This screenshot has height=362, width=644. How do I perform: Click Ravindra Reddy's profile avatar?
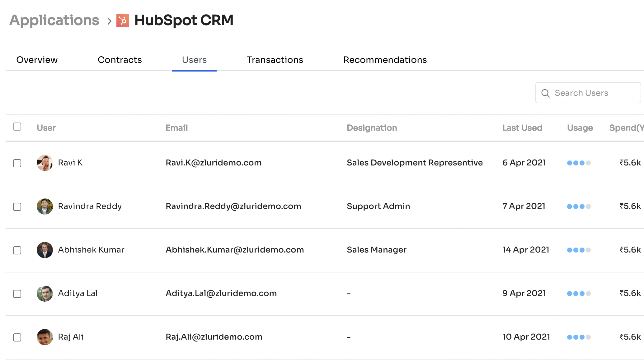click(45, 207)
